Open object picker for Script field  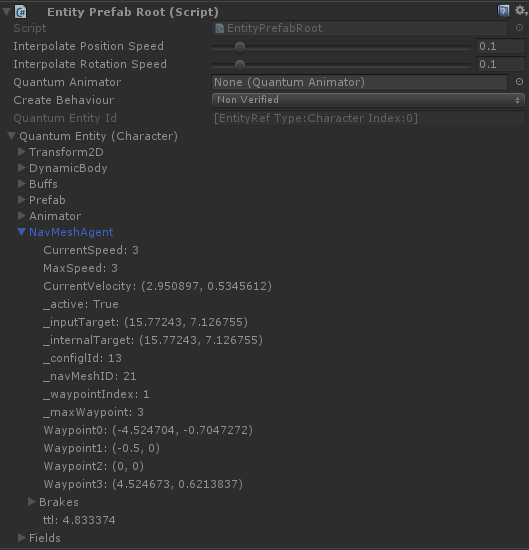[x=519, y=28]
